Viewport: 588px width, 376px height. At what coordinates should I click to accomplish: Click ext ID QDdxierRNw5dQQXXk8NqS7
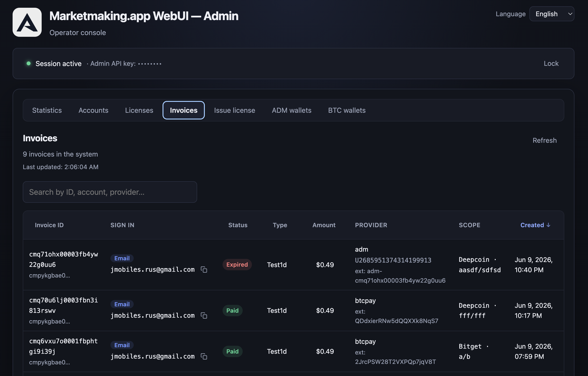point(397,321)
